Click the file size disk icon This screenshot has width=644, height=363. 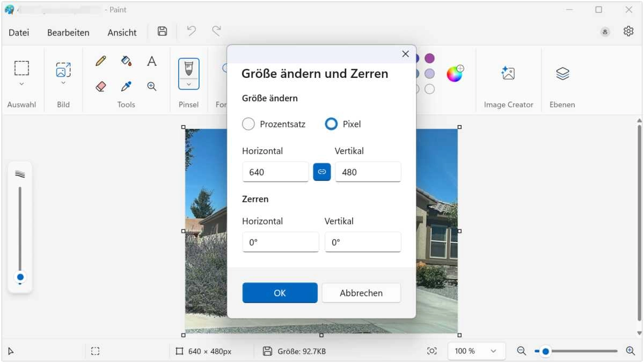267,351
